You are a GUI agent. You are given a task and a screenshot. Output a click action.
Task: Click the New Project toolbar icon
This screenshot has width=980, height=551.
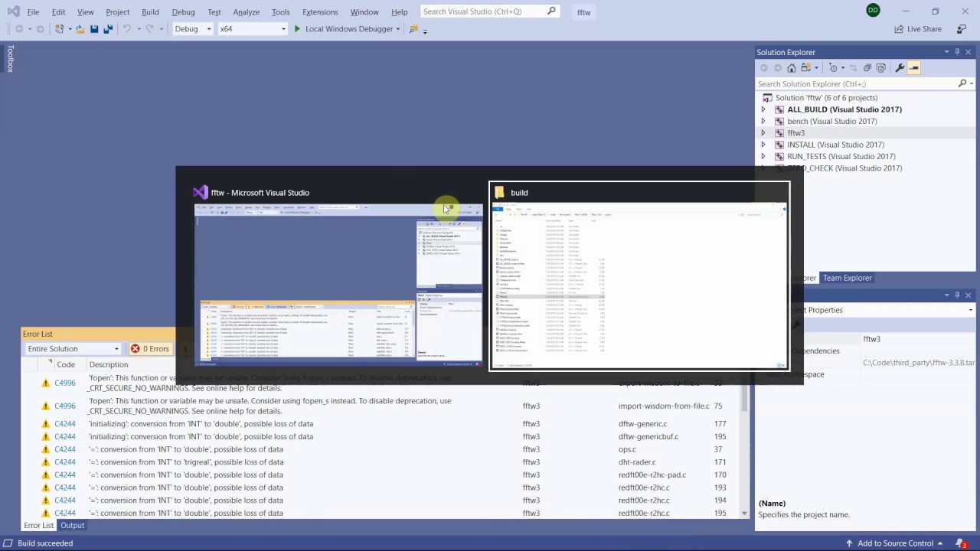coord(59,29)
